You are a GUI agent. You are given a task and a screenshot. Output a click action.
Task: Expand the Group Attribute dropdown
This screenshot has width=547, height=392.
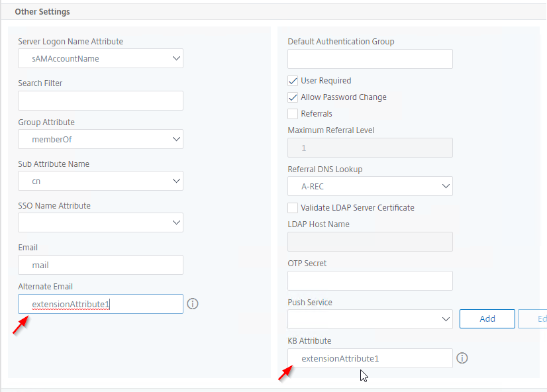coord(101,139)
